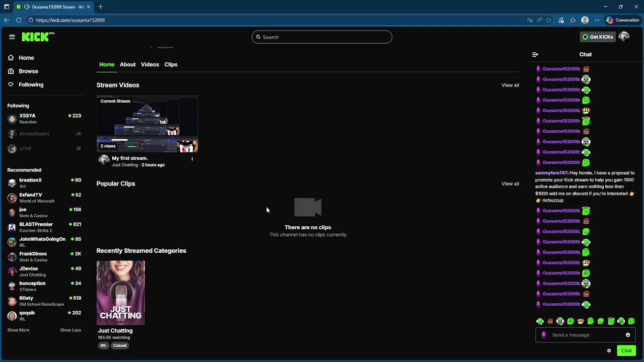
Task: Go back in browser history
Action: tap(7, 20)
